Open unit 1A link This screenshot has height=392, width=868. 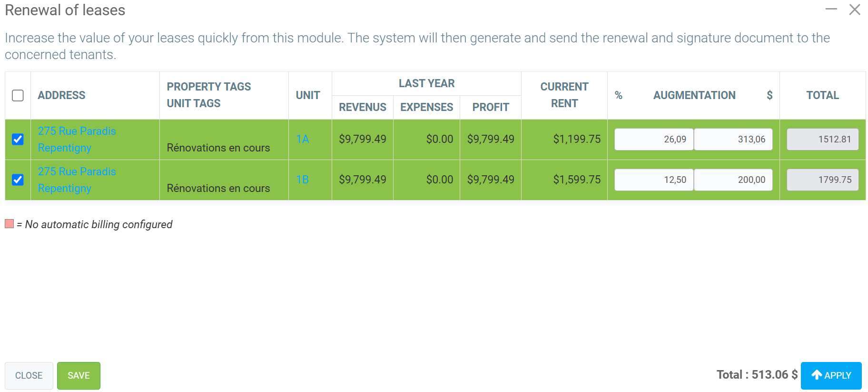coord(303,139)
